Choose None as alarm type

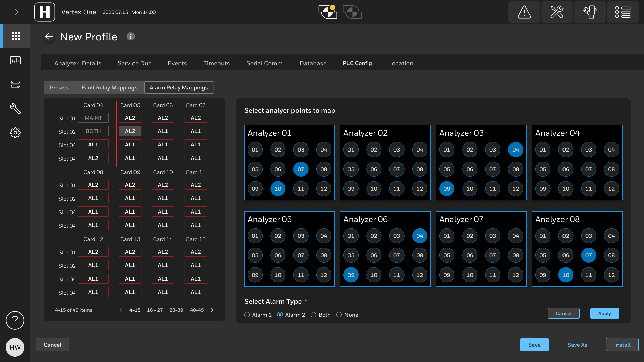tap(339, 315)
